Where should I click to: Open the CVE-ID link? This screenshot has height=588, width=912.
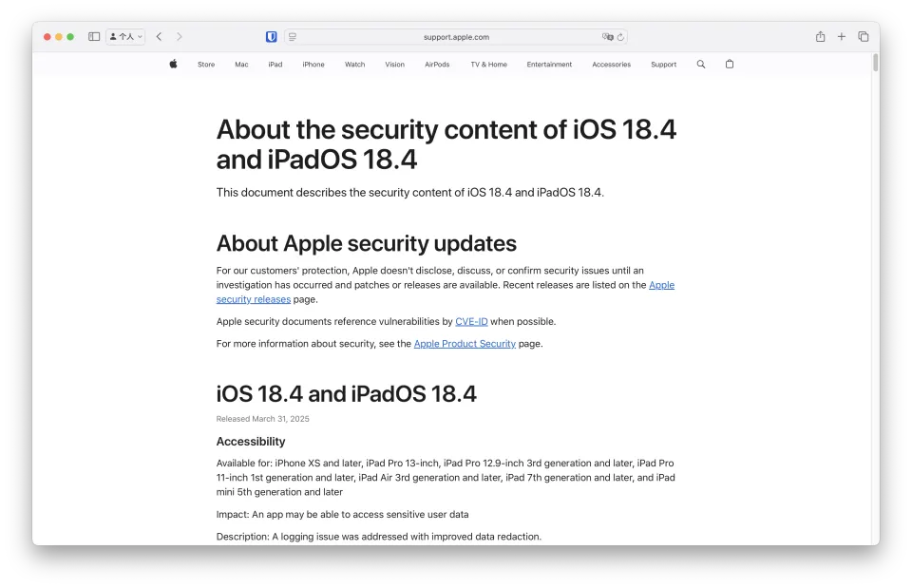coord(471,322)
